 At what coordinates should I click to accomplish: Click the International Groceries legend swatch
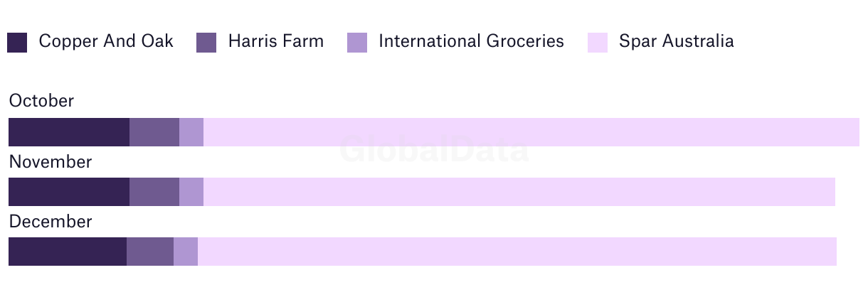(x=357, y=43)
